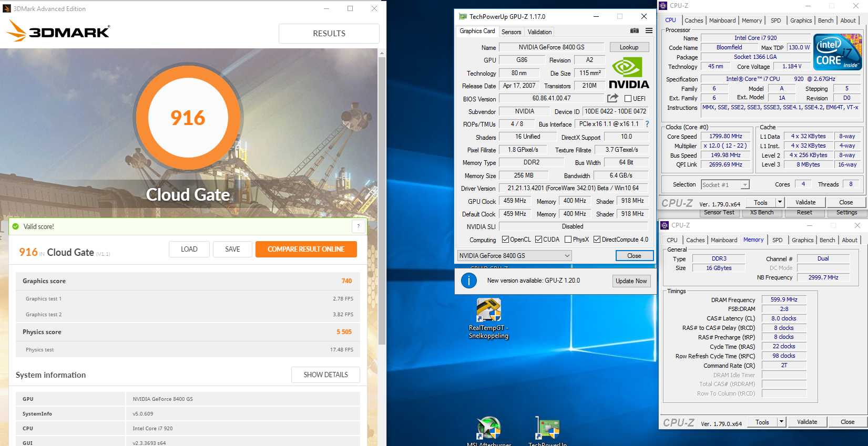Open the GPU selection dropdown in GPU-Z
Viewport: 868px width, 446px height.
514,256
